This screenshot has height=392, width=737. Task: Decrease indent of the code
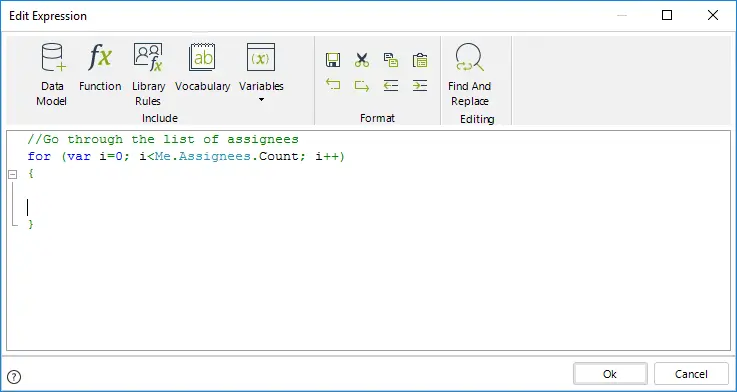click(391, 85)
